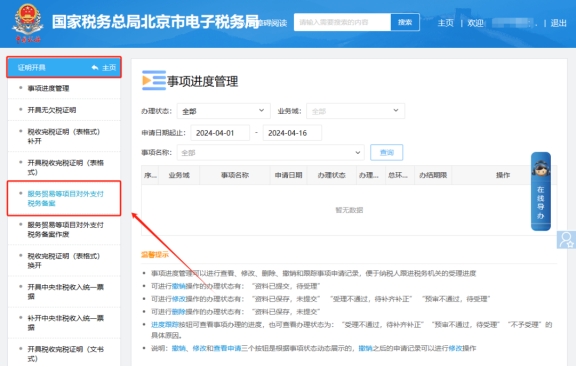Click the end date field 2024-04-16
Viewport: 576px width, 367px height.
pos(292,133)
